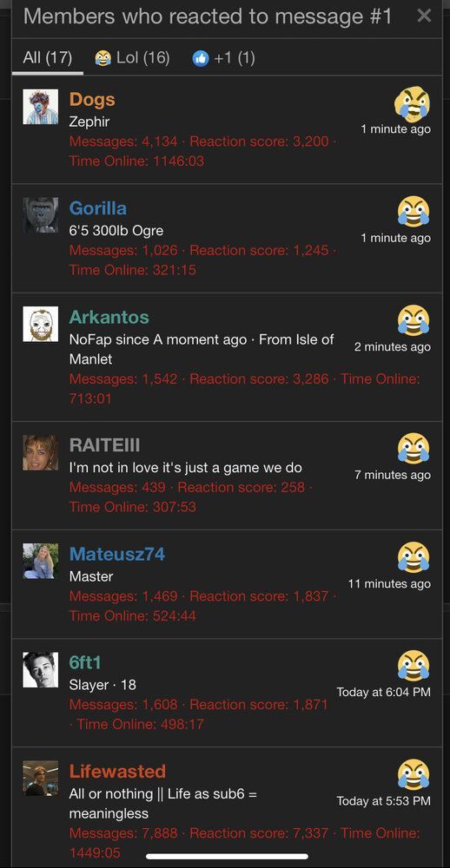Click the Gorilla avatar image
Viewport: 450px width, 868px height.
[x=41, y=215]
